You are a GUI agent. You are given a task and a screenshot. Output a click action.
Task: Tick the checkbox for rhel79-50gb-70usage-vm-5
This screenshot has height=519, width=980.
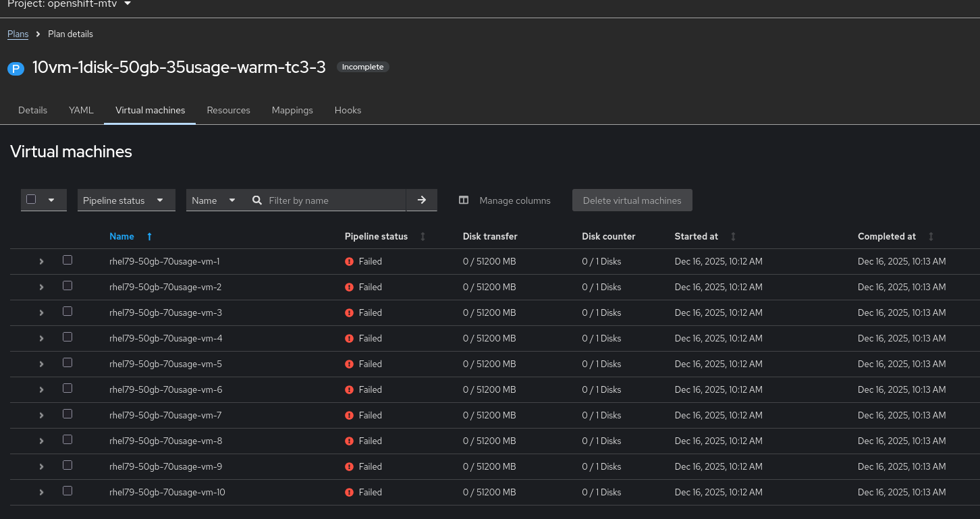click(67, 363)
